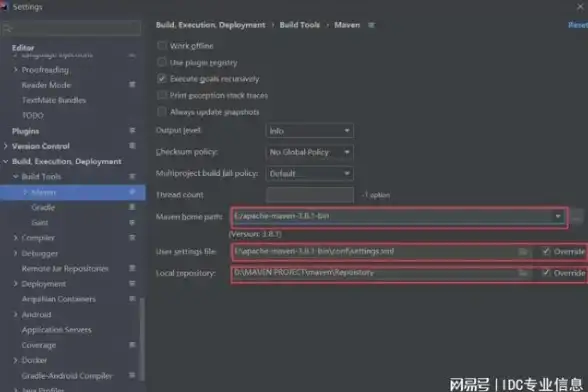588x392 pixels.
Task: Open the Output level dropdown
Action: [310, 131]
